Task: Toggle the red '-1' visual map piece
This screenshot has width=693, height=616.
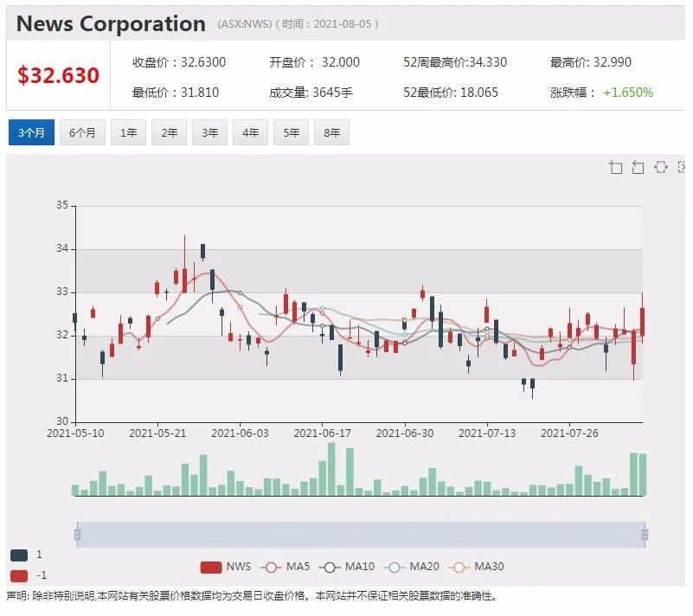Action: [28, 576]
